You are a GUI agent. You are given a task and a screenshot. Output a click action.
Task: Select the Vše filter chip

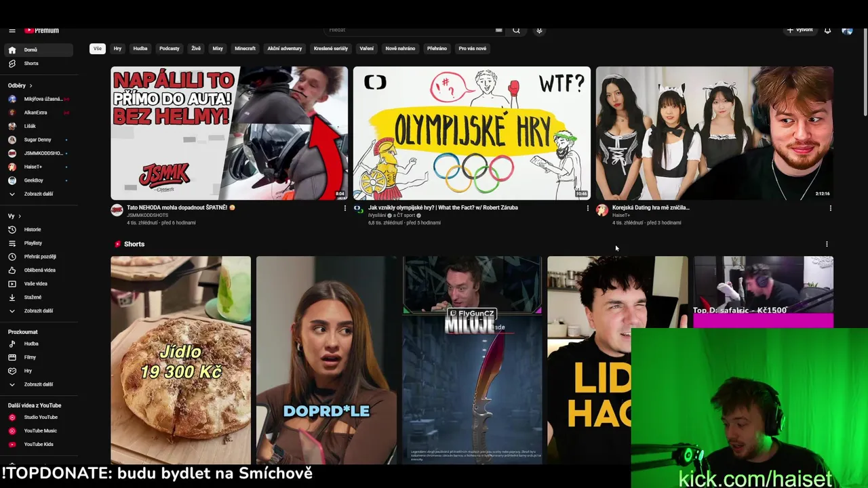click(x=98, y=49)
